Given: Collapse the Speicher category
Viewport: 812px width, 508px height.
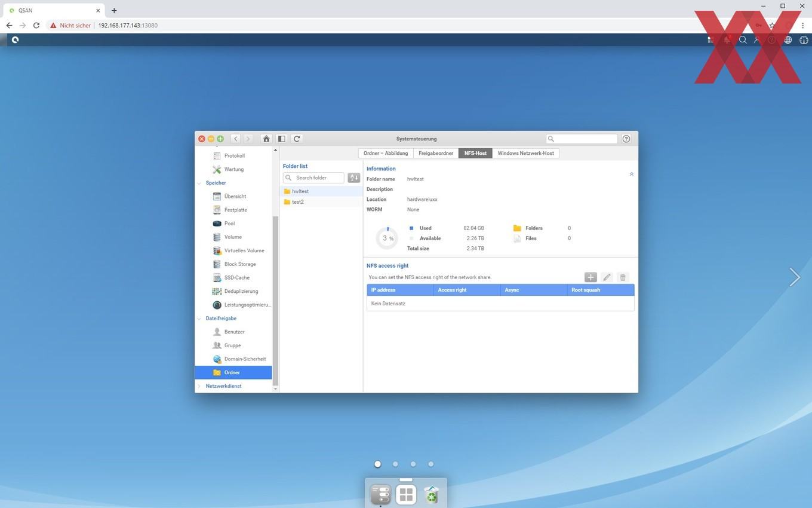Looking at the screenshot, I should tap(199, 183).
